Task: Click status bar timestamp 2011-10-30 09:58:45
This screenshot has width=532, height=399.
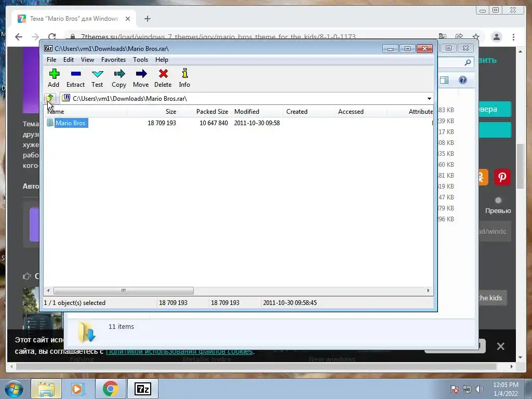Action: point(290,303)
